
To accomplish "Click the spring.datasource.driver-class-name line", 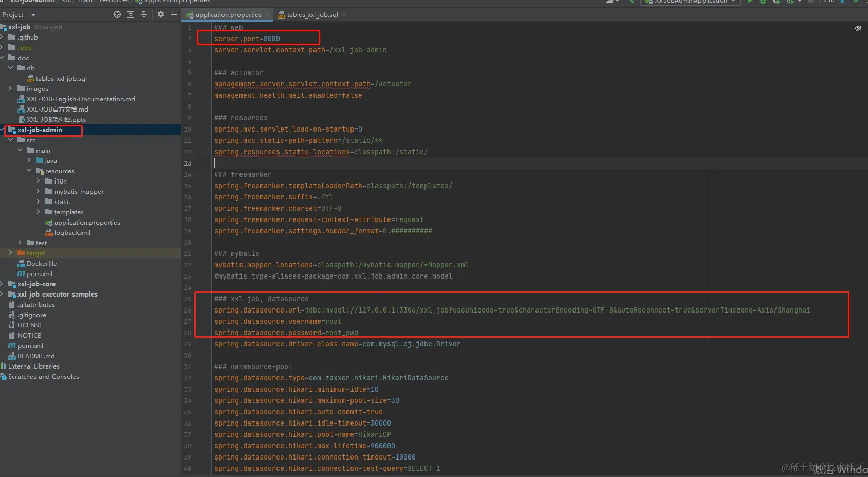I will 338,344.
